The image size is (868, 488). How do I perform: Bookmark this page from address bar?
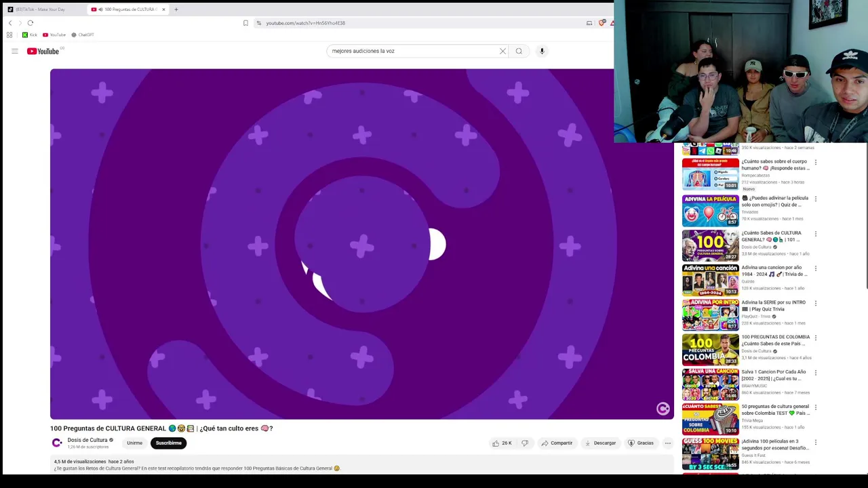pos(245,23)
